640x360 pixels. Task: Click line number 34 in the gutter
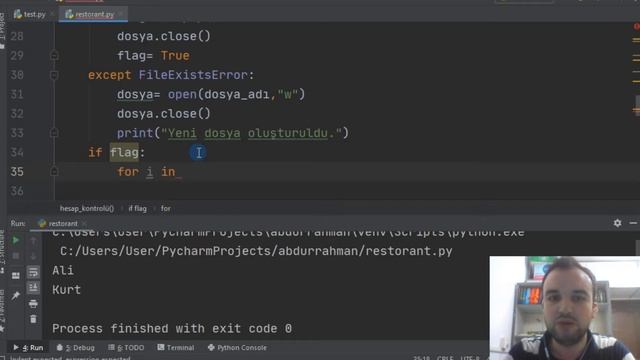pyautogui.click(x=17, y=153)
